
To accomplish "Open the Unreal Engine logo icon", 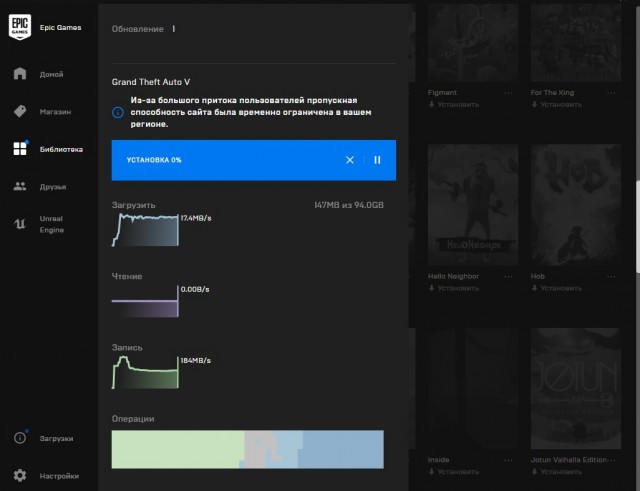I will tap(20, 224).
